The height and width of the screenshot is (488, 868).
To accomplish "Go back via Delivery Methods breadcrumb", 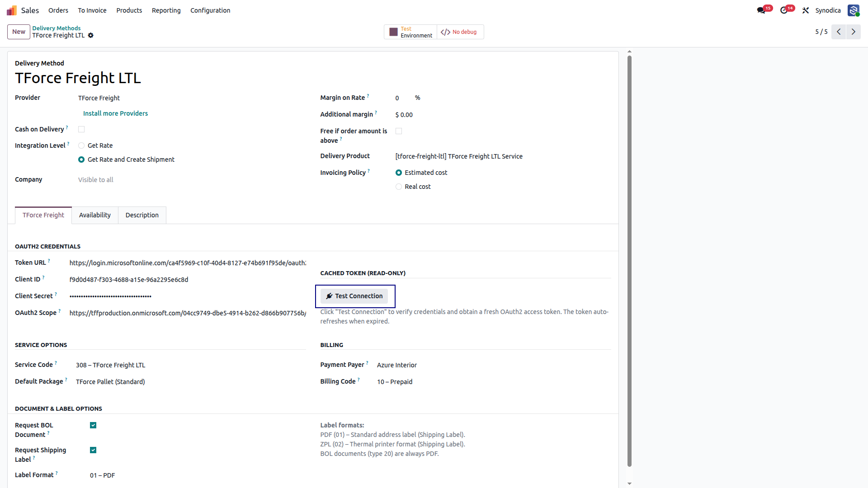I will coord(57,28).
